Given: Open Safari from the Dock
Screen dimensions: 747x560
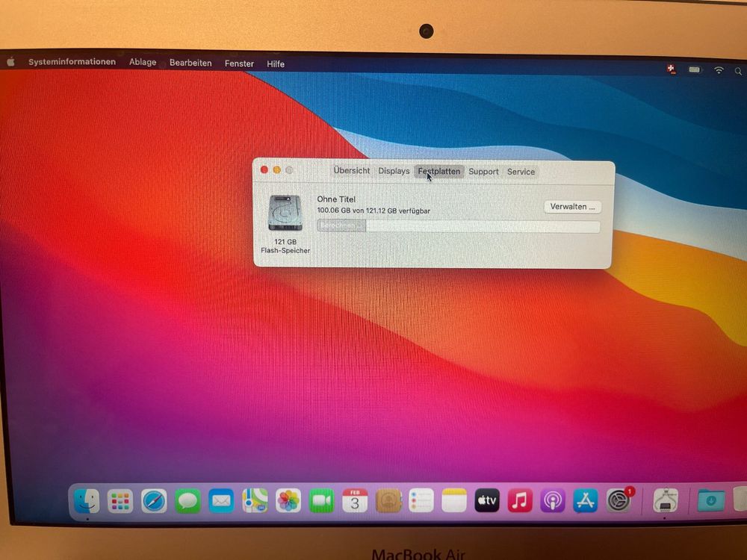Looking at the screenshot, I should (x=154, y=500).
